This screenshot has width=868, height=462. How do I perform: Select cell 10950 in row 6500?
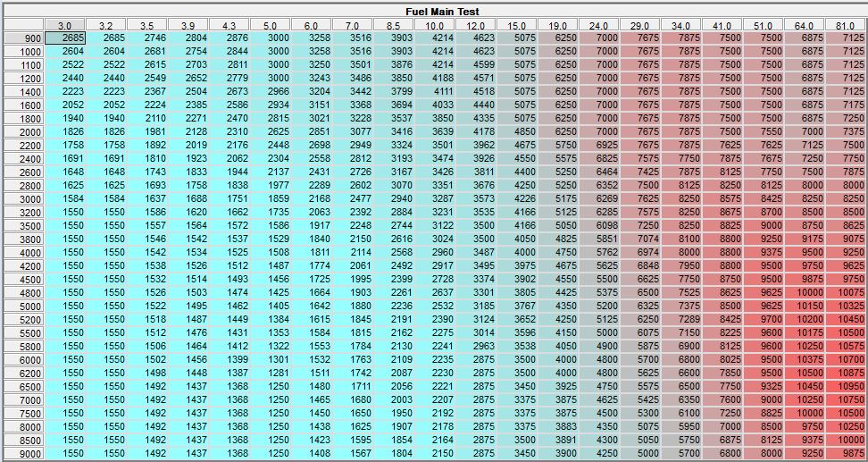(847, 386)
